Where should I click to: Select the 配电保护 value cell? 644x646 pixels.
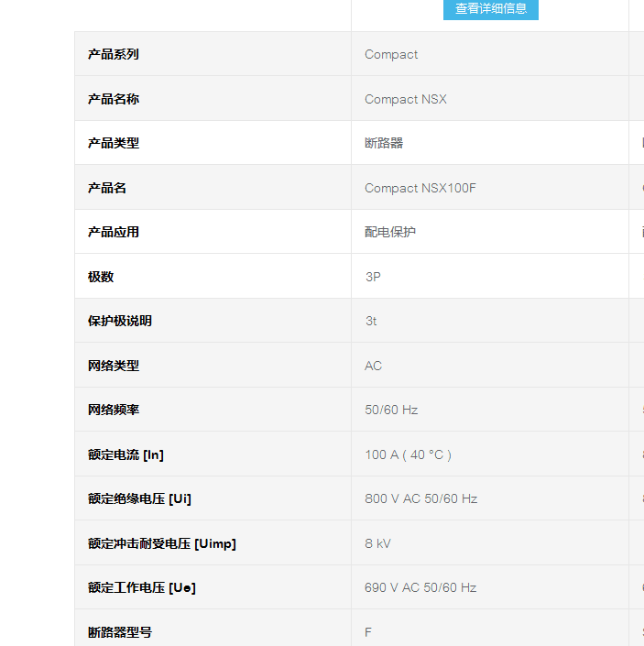pyautogui.click(x=390, y=232)
